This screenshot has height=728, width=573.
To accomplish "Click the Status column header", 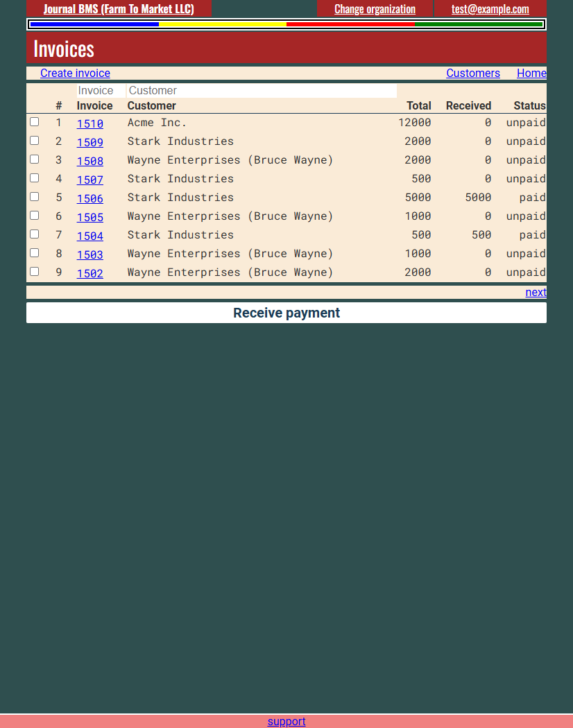I will [x=530, y=106].
